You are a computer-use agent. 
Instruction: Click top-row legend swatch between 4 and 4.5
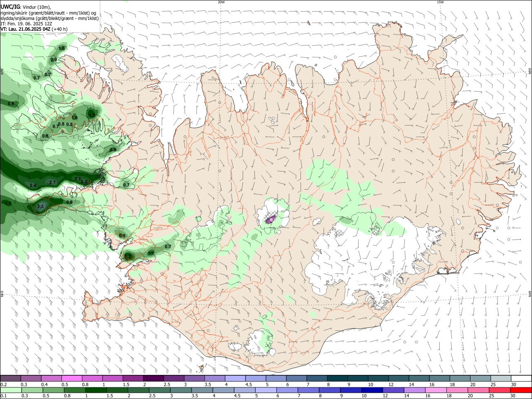[235, 378]
